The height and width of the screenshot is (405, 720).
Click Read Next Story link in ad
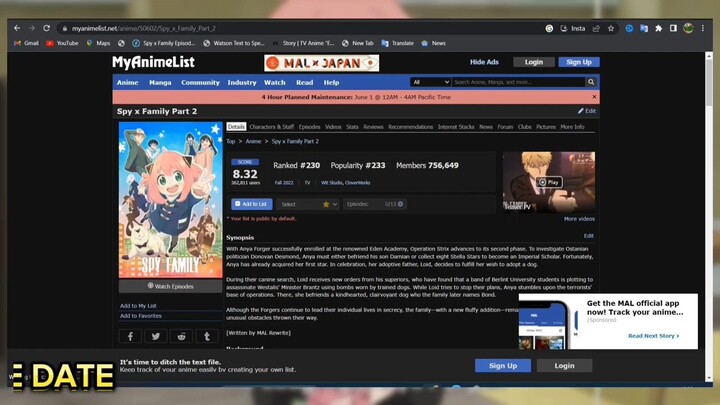(x=653, y=336)
